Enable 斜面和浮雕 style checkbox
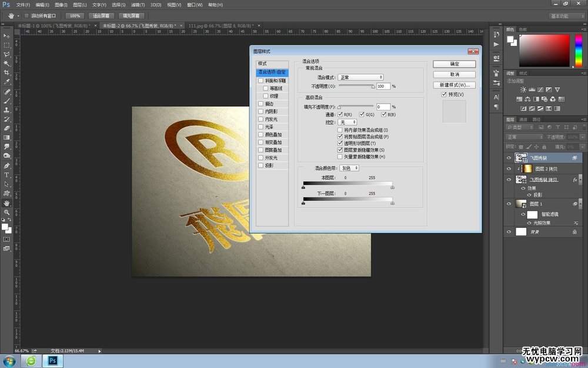 [x=260, y=81]
